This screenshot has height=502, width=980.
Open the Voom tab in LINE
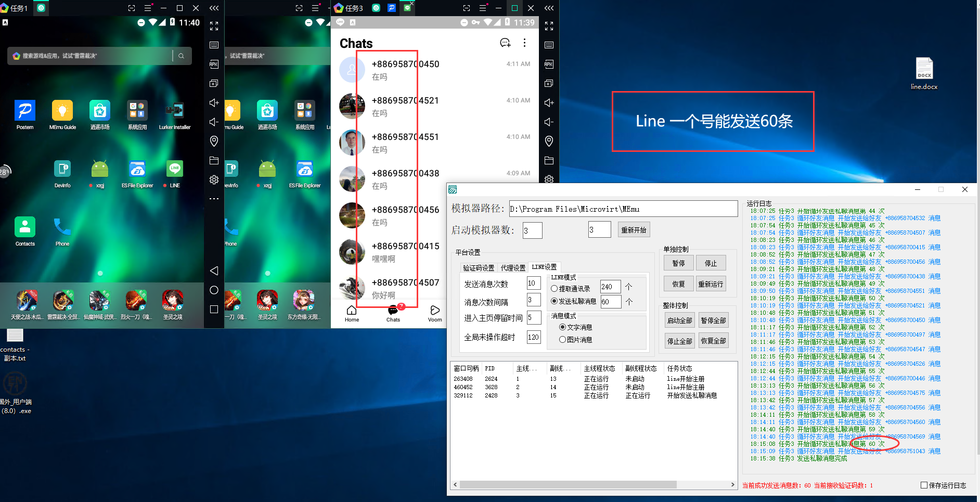tap(435, 314)
